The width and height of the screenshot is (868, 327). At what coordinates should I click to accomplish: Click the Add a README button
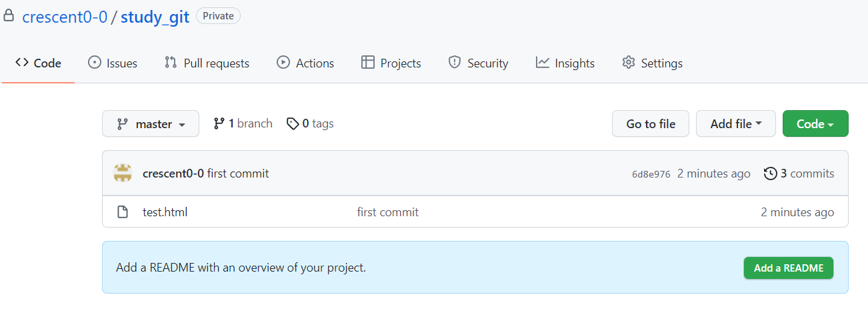point(789,268)
